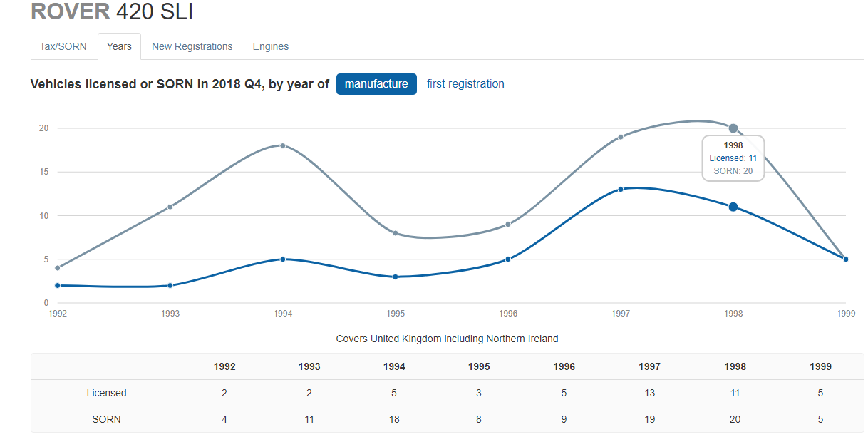Image resolution: width=868 pixels, height=437 pixels.
Task: Click SORN value 19 for 1997
Action: (649, 419)
